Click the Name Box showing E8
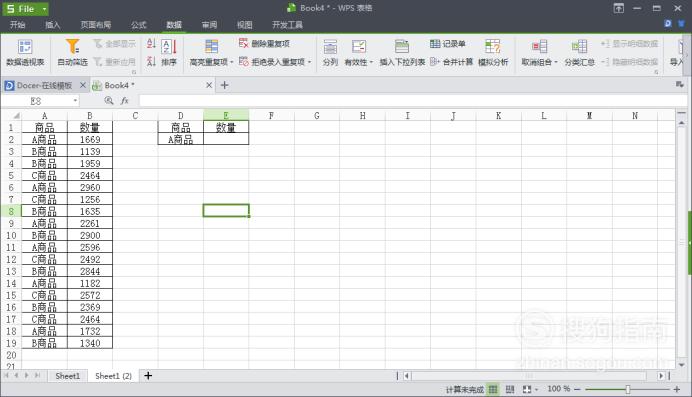Screen dimensions: 692x397 pos(36,101)
